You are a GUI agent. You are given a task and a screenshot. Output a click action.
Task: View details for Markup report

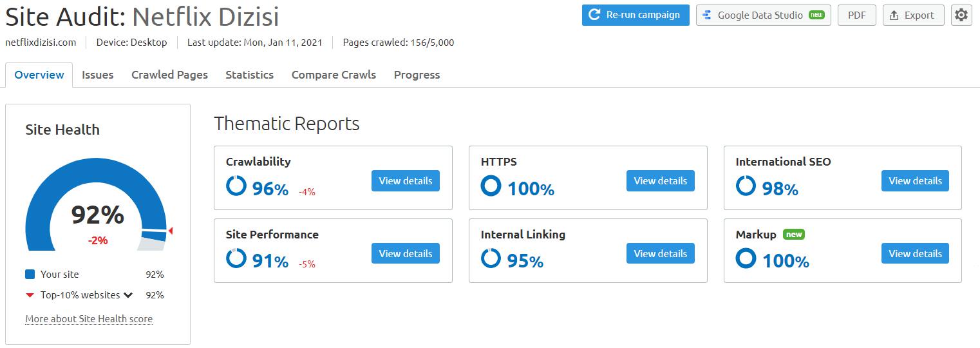tap(916, 253)
